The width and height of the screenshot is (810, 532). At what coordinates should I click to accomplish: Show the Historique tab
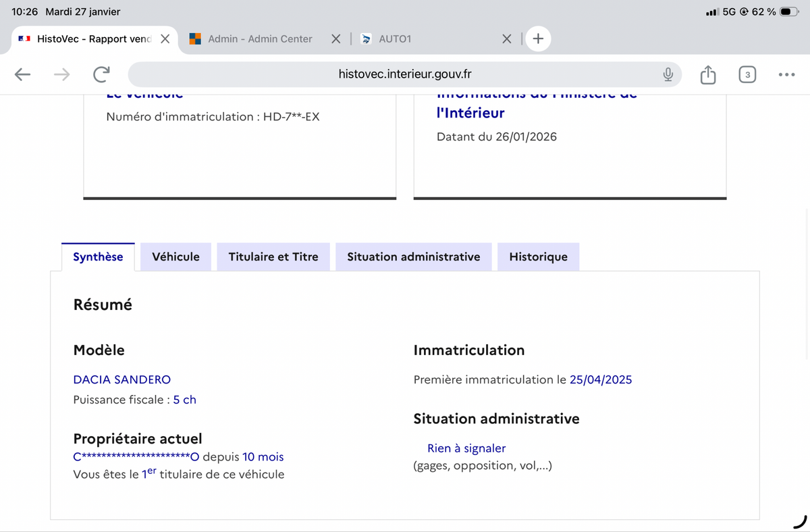(x=538, y=257)
